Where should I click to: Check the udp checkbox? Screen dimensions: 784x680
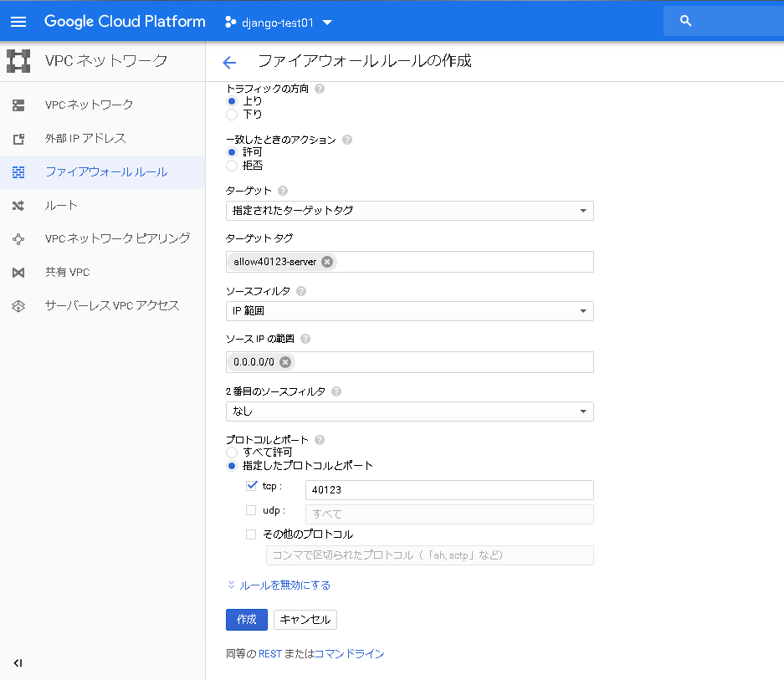tap(251, 510)
